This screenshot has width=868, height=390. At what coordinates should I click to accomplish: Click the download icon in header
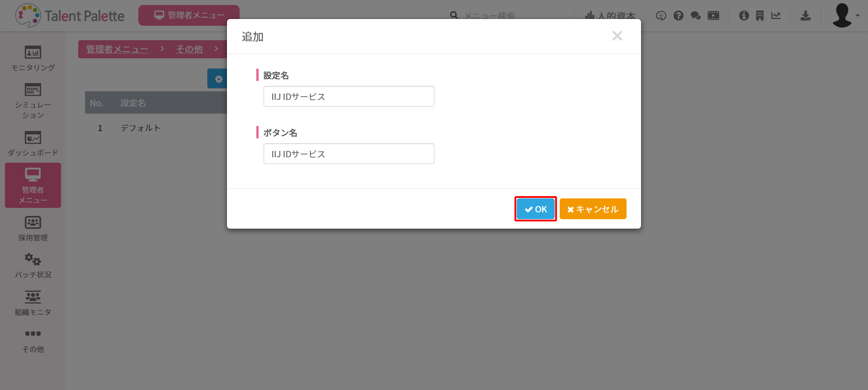(x=805, y=16)
